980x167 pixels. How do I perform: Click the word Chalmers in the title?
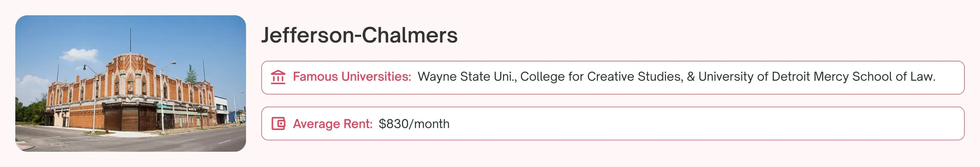point(409,35)
